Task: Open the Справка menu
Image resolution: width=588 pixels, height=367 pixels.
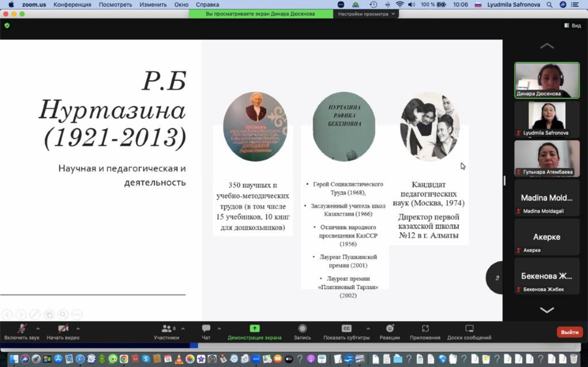Action: pos(207,5)
